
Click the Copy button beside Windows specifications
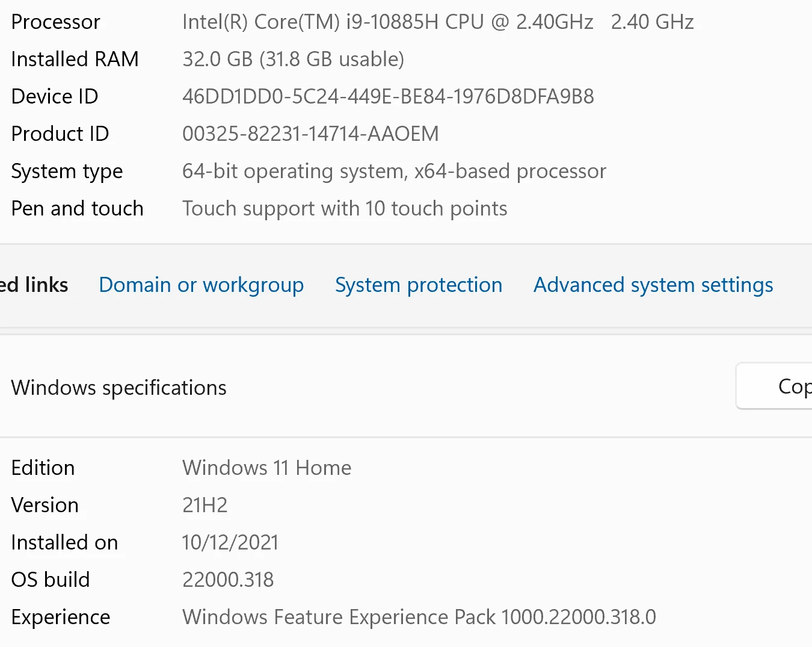click(774, 386)
